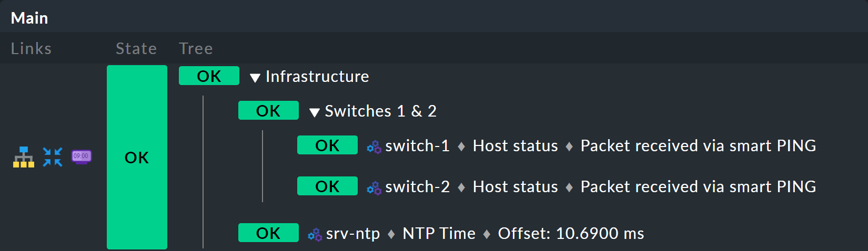Collapse the Switches 1 & 2 node
Screen dimensions: 868x251
click(x=315, y=112)
